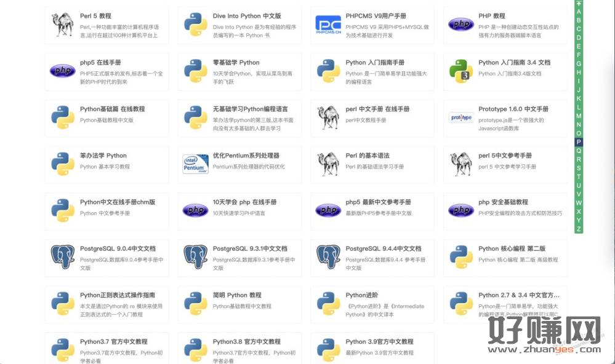
Task: Click description text 'Python 基本学习教程'
Action: point(105,167)
